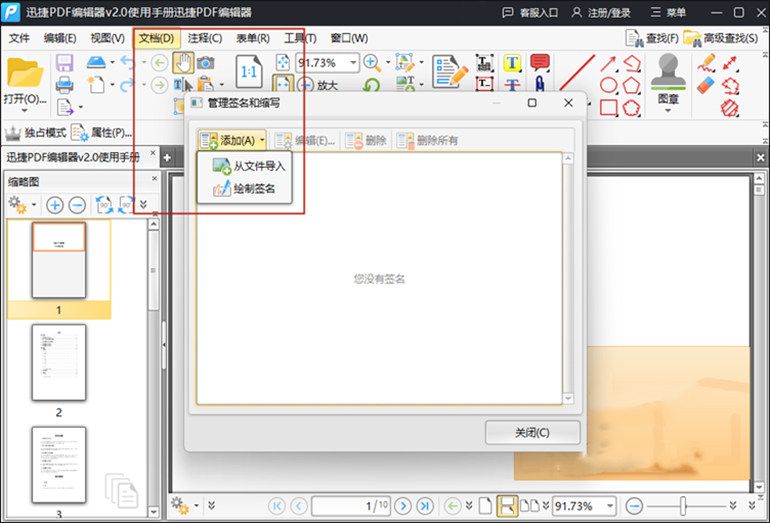
Task: Click 注册/登录 to sign in
Action: tap(601, 12)
